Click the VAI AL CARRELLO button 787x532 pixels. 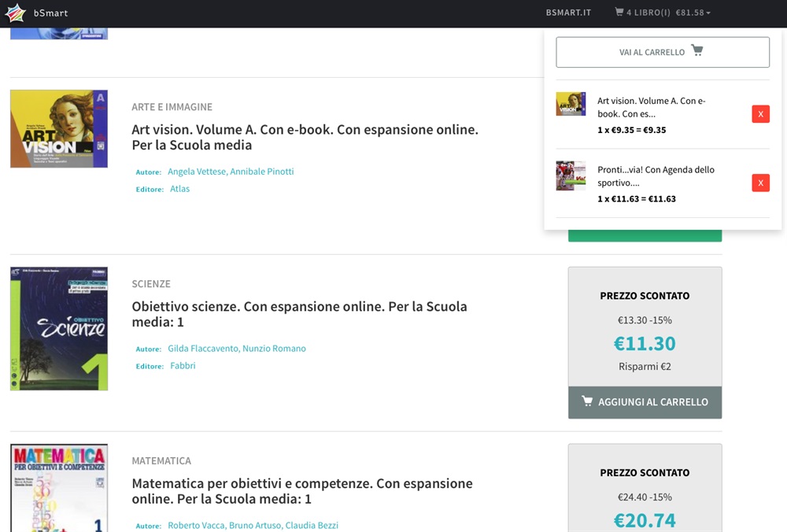click(663, 52)
